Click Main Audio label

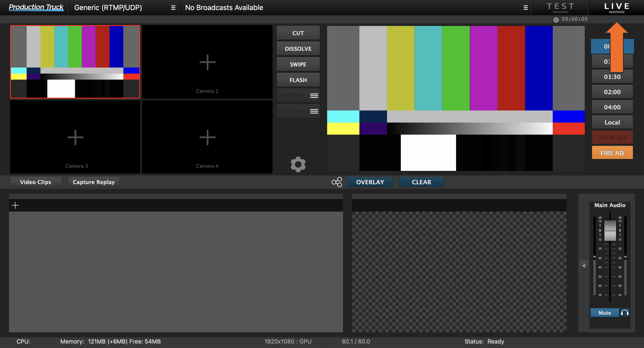pyautogui.click(x=610, y=205)
